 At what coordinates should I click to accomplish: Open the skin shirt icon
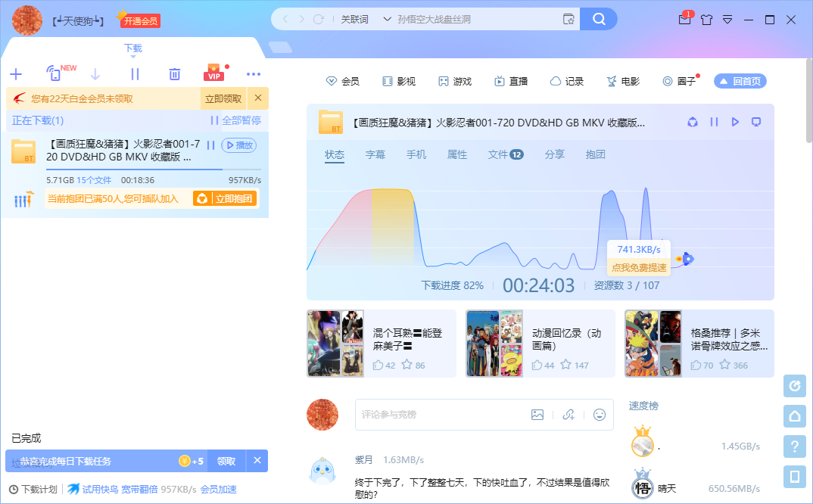706,20
